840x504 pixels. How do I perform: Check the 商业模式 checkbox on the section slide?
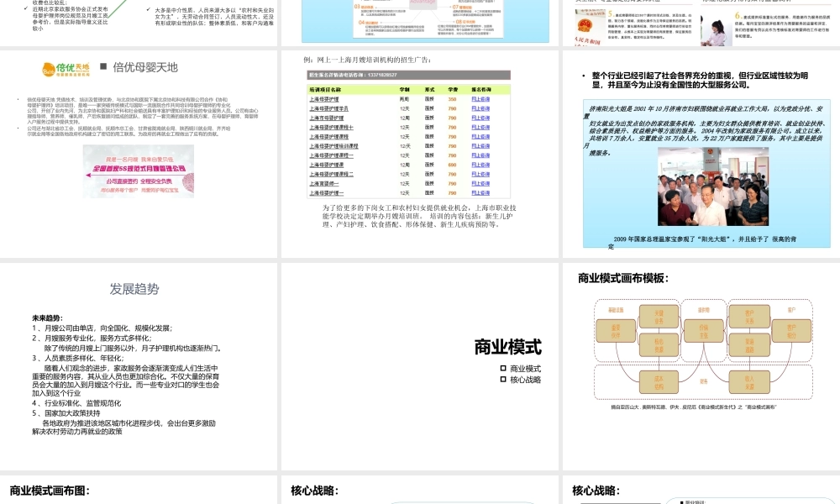[502, 366]
